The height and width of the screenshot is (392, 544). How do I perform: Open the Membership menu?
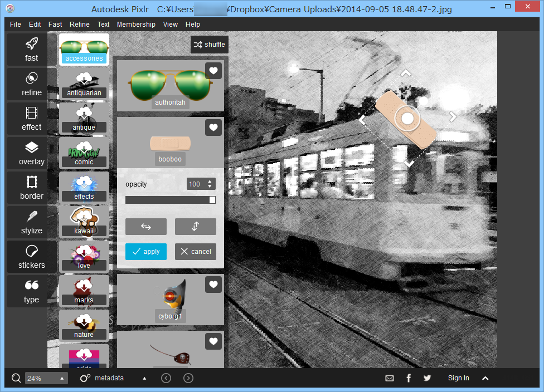(136, 24)
